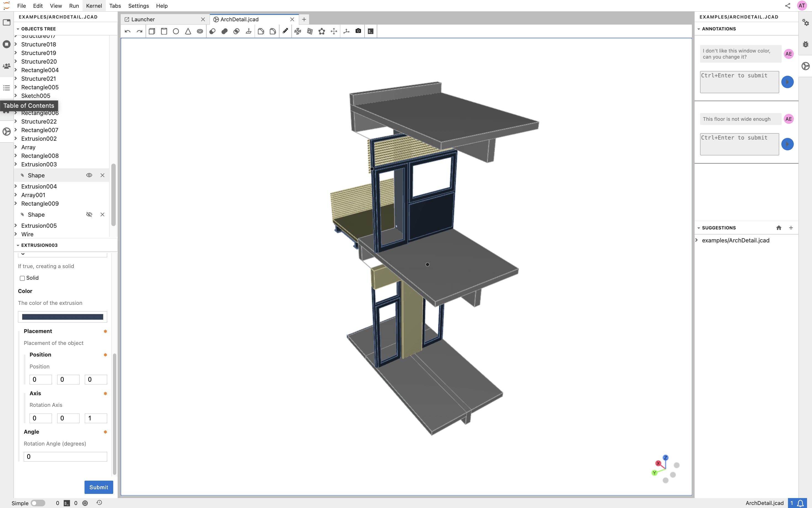Viewport: 812px width, 508px height.
Task: Open the extrusion color swatch
Action: [x=62, y=317]
